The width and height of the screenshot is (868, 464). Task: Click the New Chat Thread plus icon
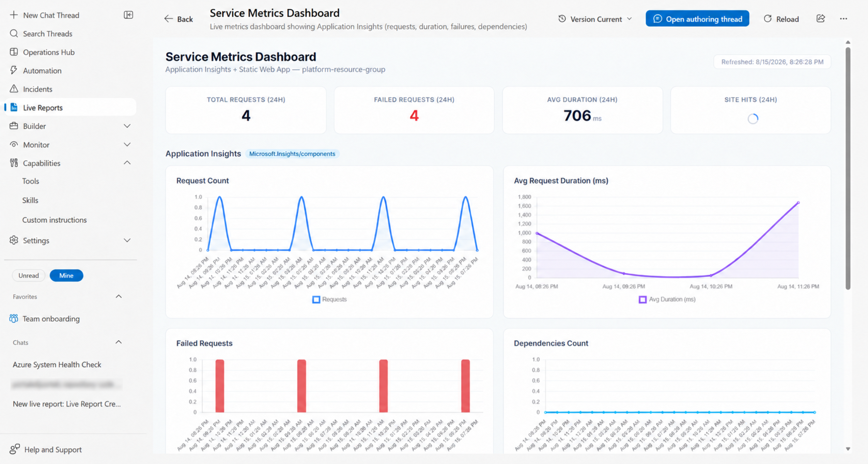[14, 15]
